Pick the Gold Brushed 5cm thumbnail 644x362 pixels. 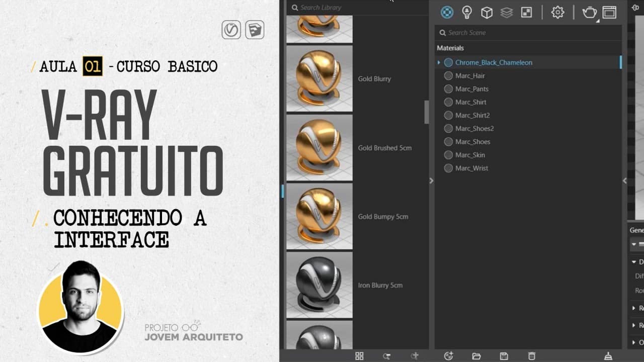[x=319, y=148]
